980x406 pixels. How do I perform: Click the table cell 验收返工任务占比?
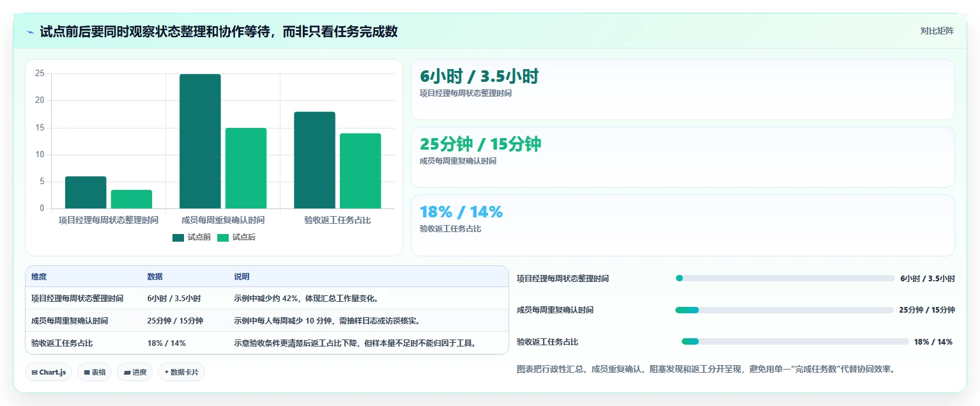pyautogui.click(x=62, y=343)
